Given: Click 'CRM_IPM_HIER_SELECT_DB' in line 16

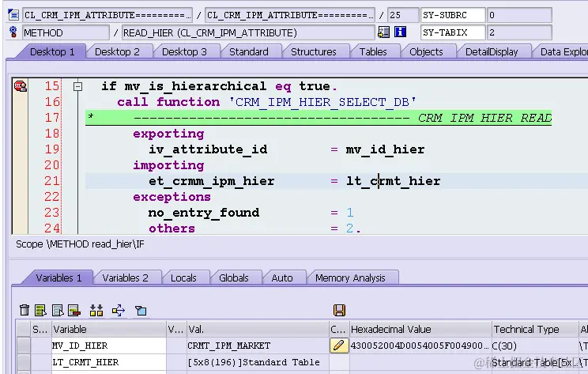Looking at the screenshot, I should 322,102.
